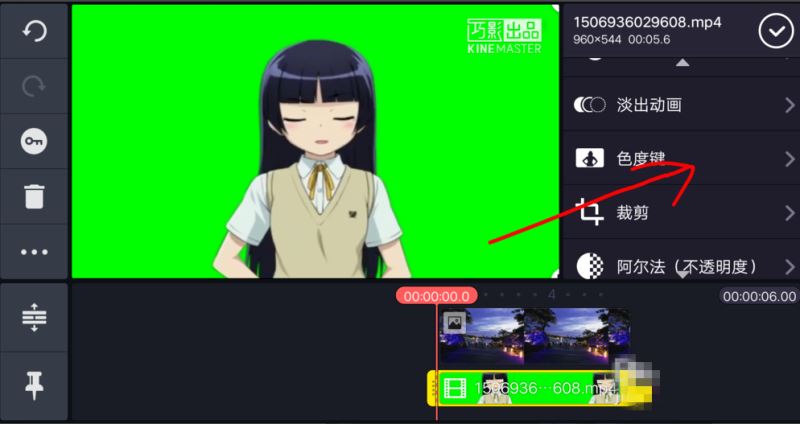The width and height of the screenshot is (800, 424).
Task: Click the green-screen video preview
Action: click(x=315, y=141)
